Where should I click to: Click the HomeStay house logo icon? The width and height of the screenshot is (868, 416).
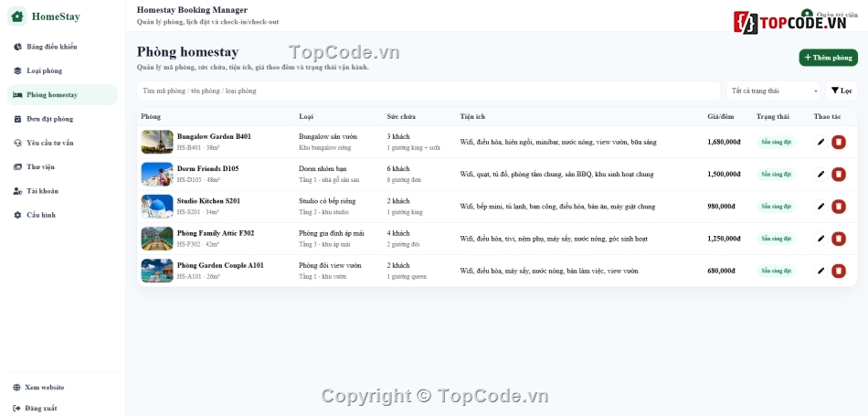coord(17,16)
